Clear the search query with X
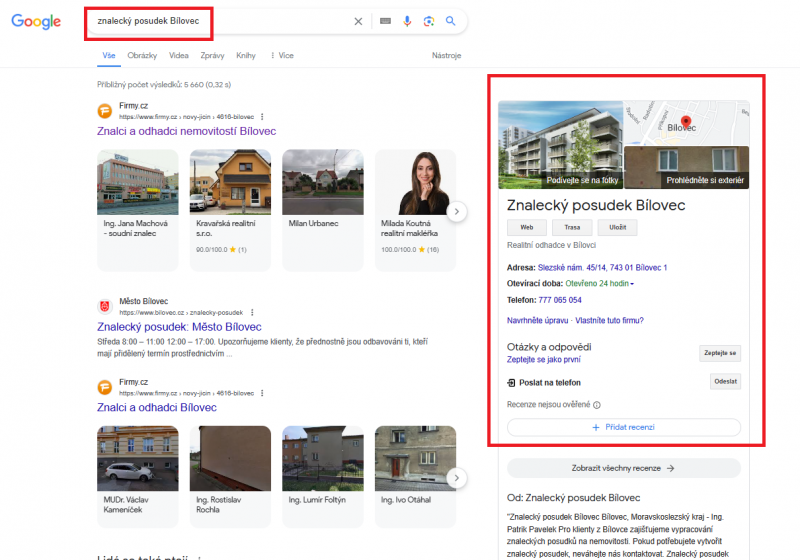The width and height of the screenshot is (800, 560). tap(358, 21)
